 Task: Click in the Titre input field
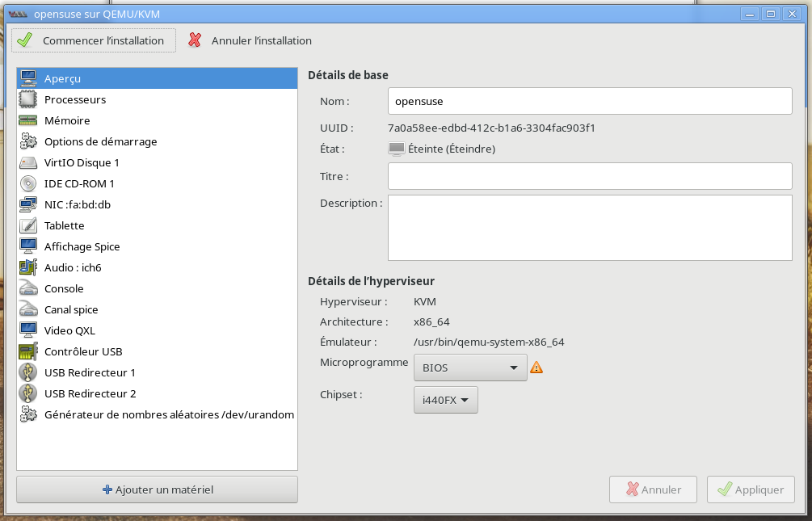click(x=589, y=176)
